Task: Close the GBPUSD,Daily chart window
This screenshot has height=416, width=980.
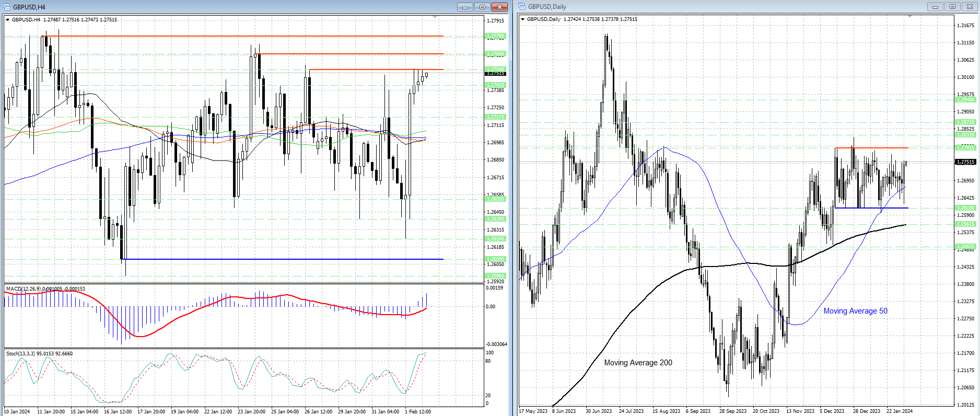Action: coord(970,7)
